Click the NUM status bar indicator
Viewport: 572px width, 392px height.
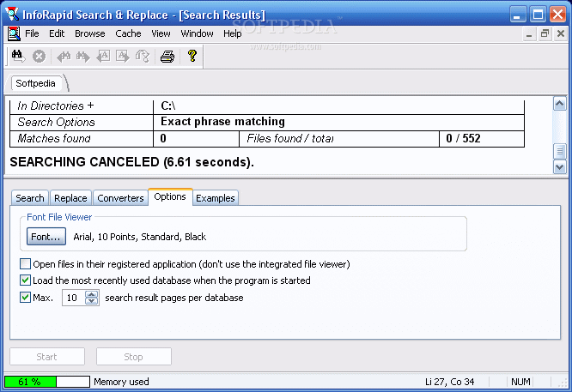click(520, 382)
